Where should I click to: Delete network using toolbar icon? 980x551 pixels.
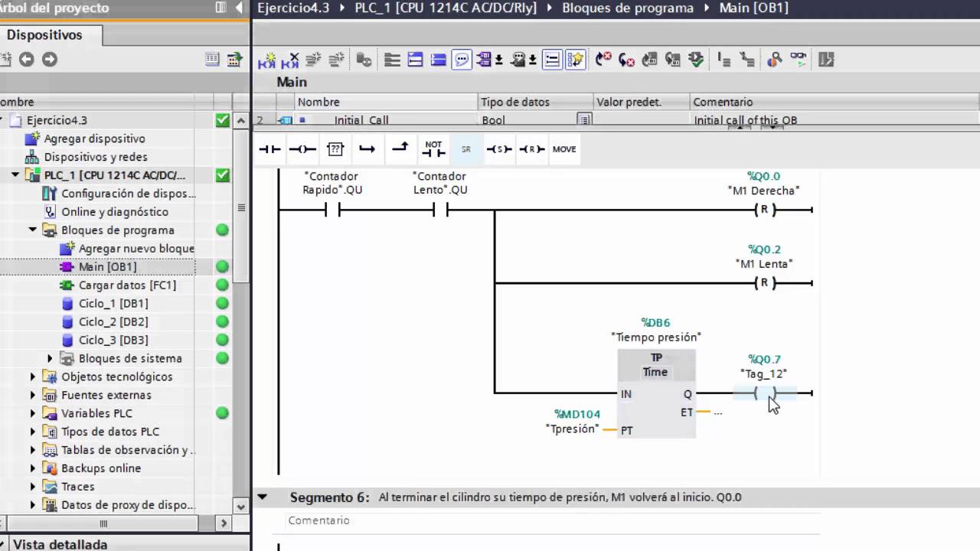click(x=290, y=60)
